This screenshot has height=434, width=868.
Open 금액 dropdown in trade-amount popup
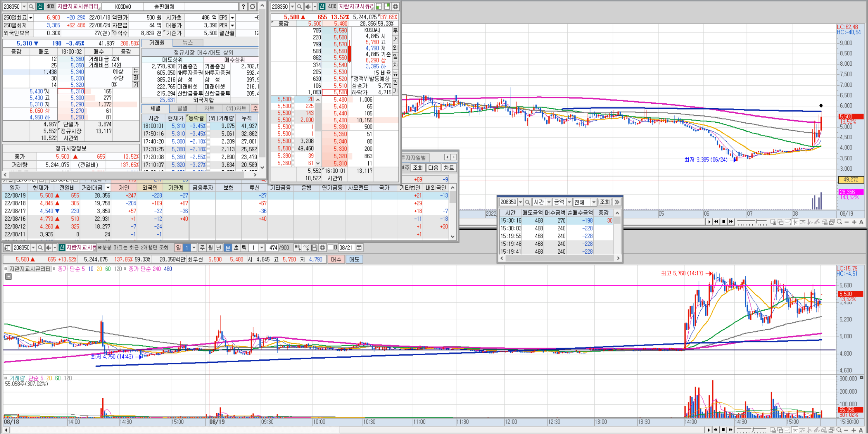click(x=569, y=202)
